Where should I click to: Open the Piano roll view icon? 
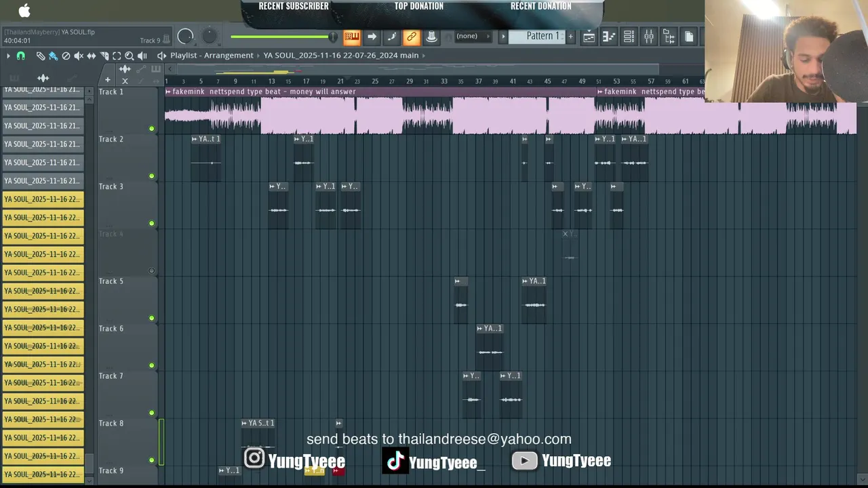[609, 37]
